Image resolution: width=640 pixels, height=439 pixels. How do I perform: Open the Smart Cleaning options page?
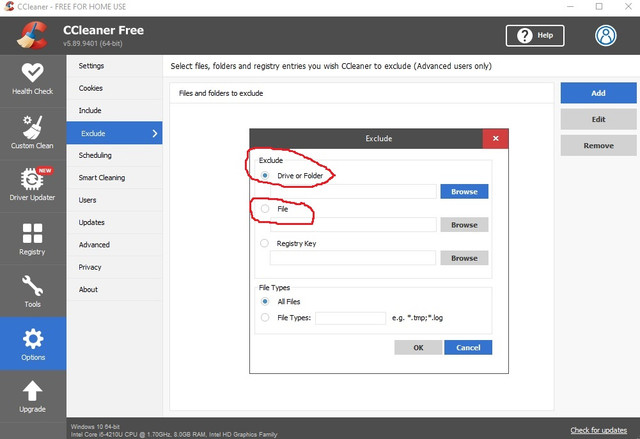pos(114,178)
